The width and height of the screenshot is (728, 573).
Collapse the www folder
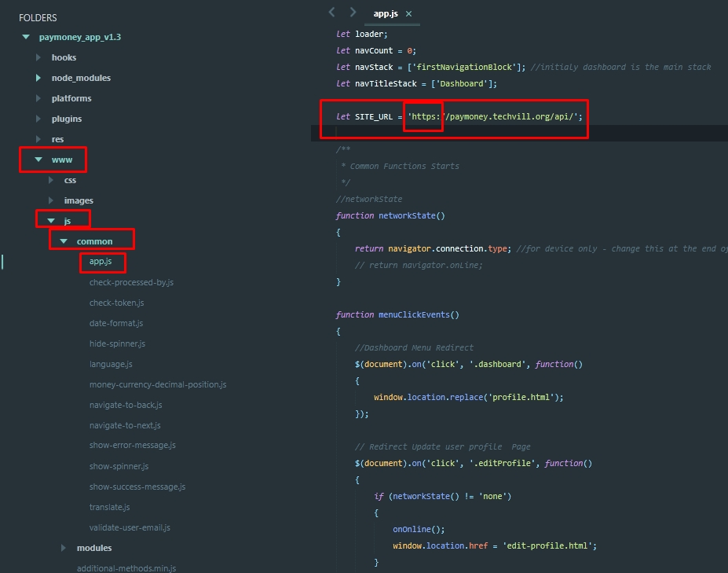coord(38,160)
